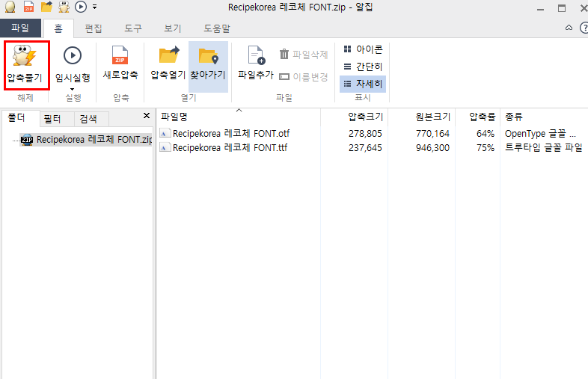Open the 임시실행 dropdown arrow
Image resolution: width=588 pixels, height=379 pixels.
(x=73, y=89)
